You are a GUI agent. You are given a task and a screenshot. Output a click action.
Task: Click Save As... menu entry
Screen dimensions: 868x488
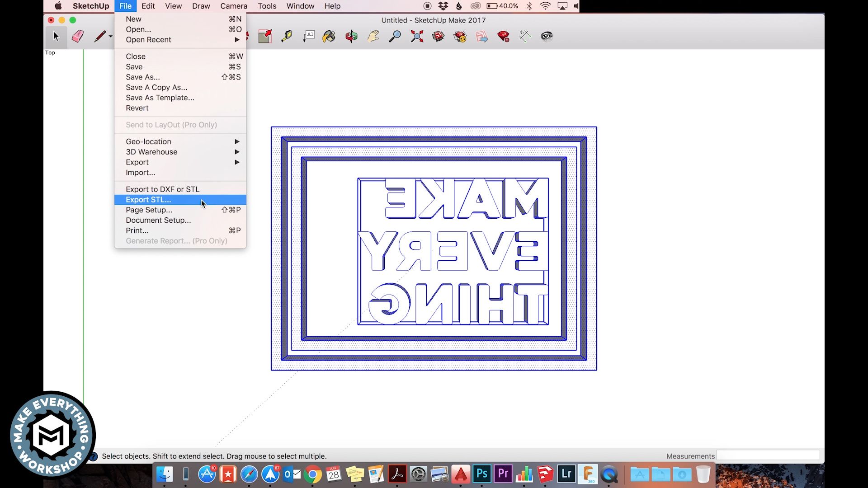coord(143,77)
